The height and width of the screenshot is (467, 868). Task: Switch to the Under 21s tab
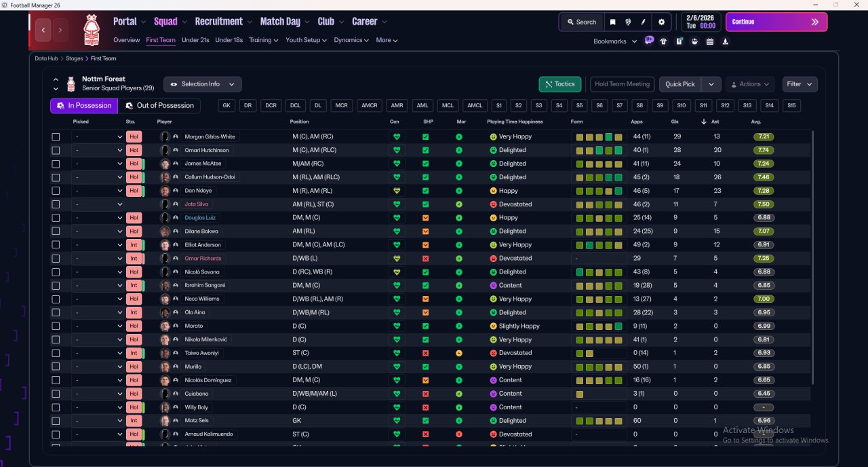tap(195, 40)
